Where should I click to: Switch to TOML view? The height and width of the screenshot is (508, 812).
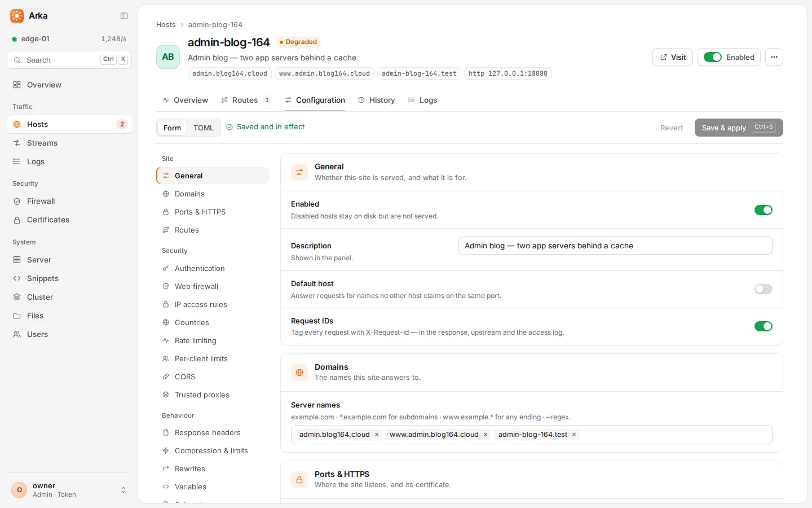(x=204, y=128)
